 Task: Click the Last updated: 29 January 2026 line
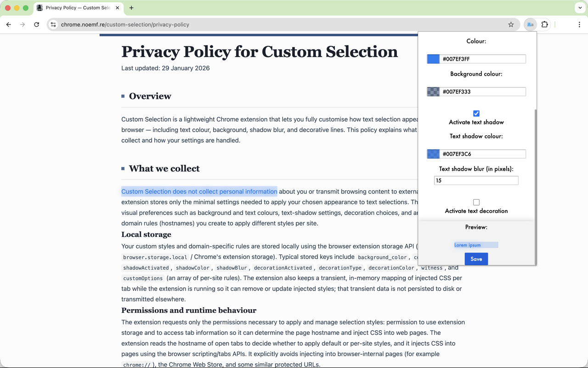point(165,68)
